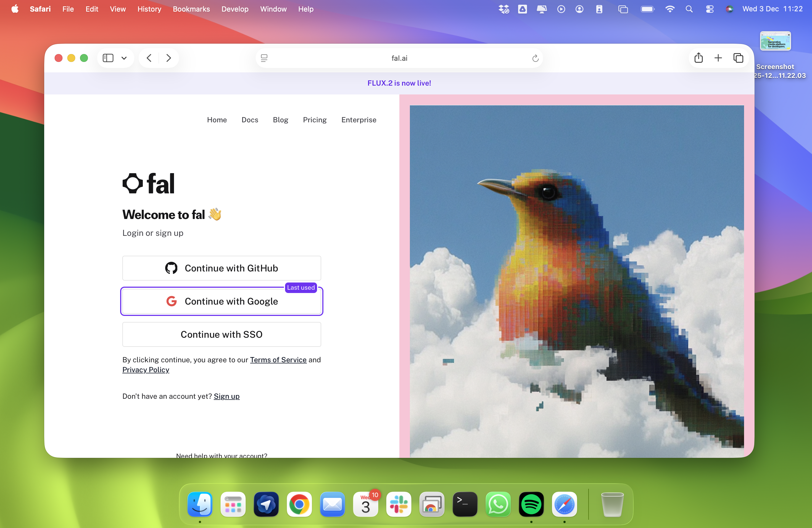Viewport: 812px width, 528px height.
Task: Show battery status in menu bar
Action: [647, 9]
